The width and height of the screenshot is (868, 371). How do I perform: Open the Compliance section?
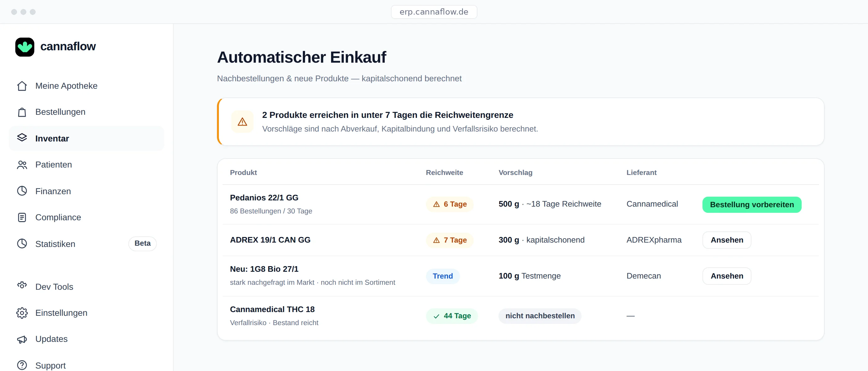click(86, 217)
